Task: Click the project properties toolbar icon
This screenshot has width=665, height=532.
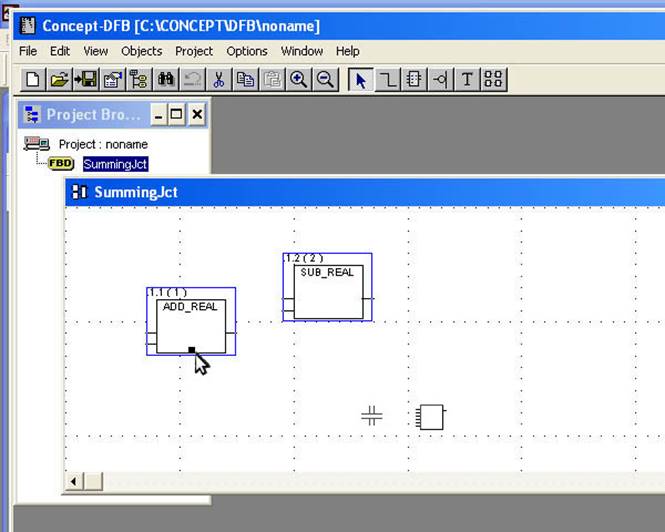Action: click(x=112, y=79)
